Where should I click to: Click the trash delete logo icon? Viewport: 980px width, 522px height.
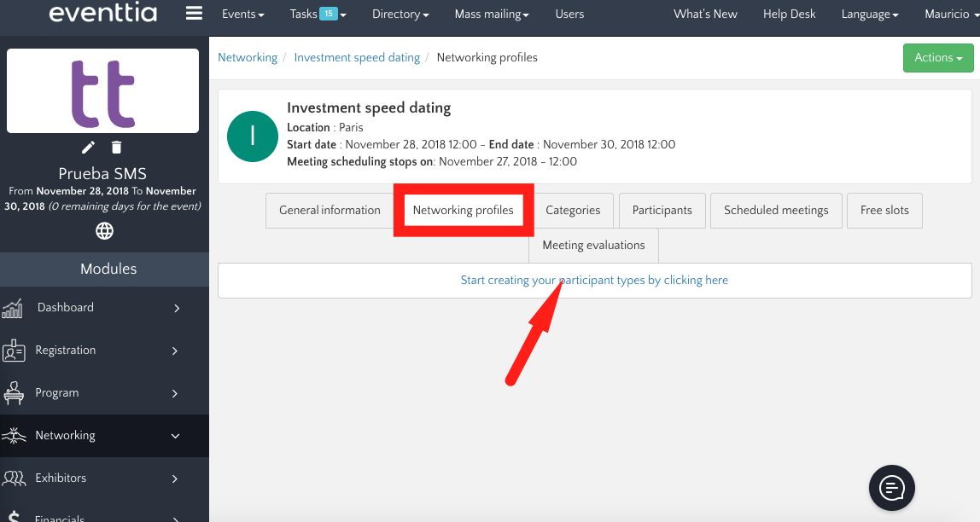(117, 148)
